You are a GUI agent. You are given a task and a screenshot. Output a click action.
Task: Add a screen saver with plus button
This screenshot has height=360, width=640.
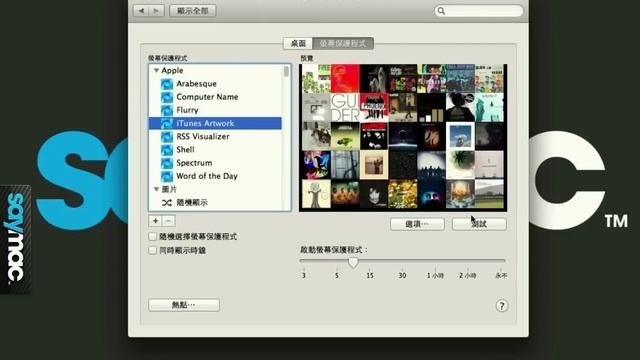(155, 221)
